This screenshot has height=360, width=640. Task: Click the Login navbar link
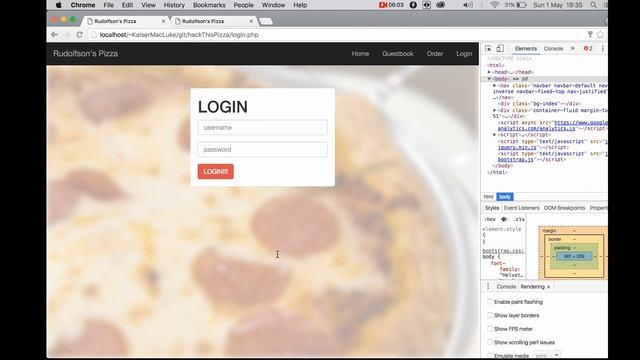pos(464,53)
